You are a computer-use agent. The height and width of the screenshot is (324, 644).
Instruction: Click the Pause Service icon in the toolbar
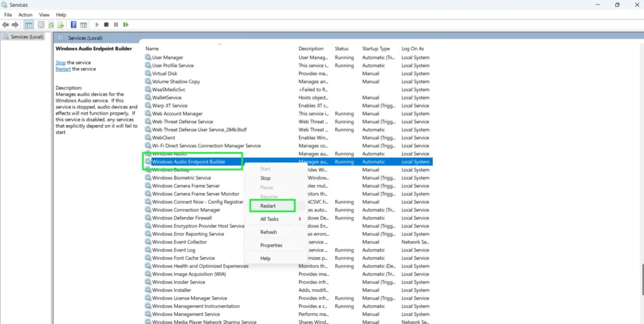pyautogui.click(x=116, y=25)
